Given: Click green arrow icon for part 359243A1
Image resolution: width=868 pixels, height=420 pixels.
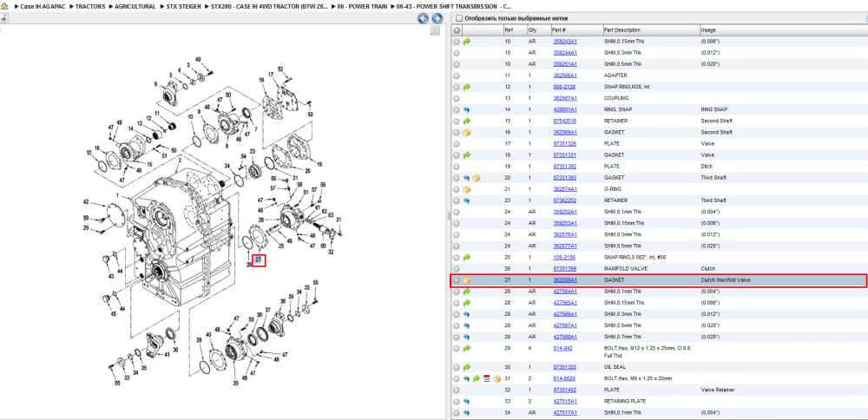Looking at the screenshot, I should (467, 42).
